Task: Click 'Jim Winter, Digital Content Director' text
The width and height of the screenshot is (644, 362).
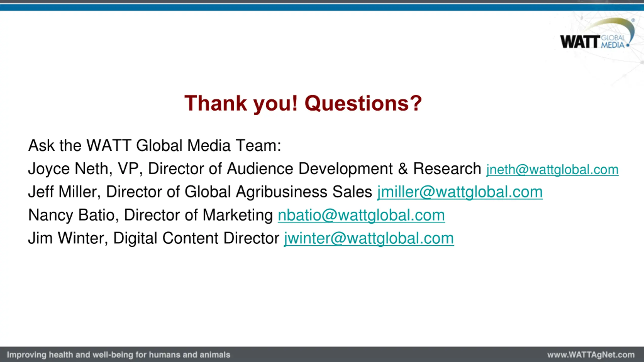Action: 154,238
